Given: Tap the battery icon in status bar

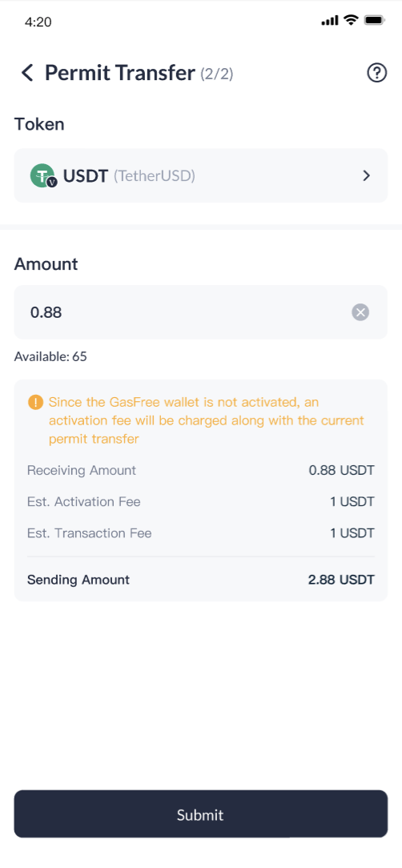Looking at the screenshot, I should [375, 21].
